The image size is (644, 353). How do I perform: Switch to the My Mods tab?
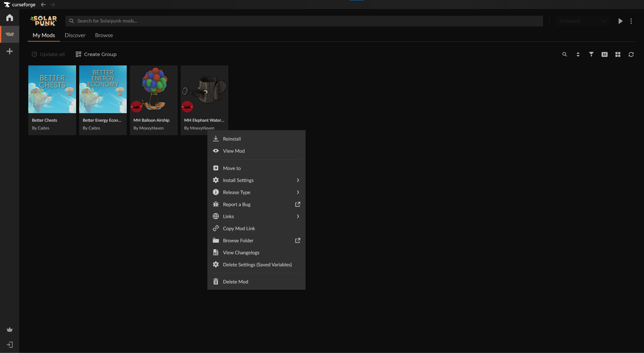point(44,35)
